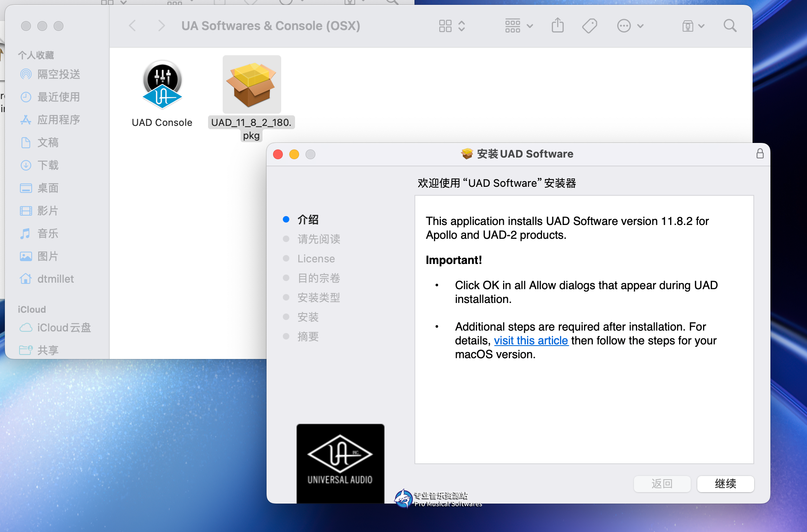Click the Finder forward navigation arrow
807x532 pixels.
[x=161, y=26]
